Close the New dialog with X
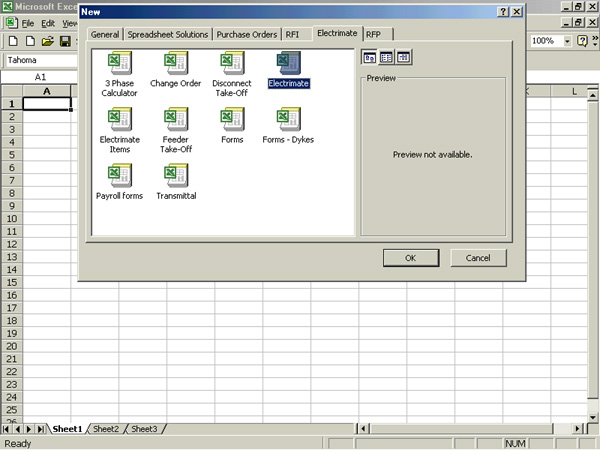 (x=517, y=12)
